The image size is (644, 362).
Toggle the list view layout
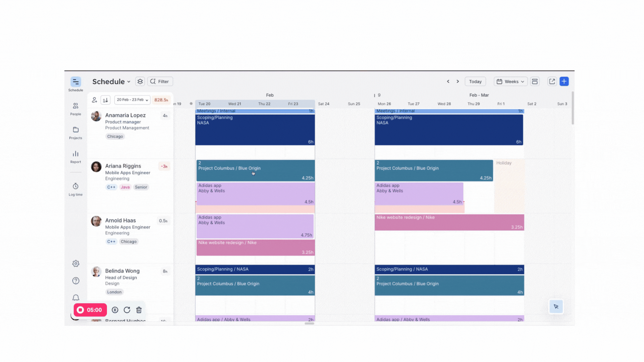[535, 81]
